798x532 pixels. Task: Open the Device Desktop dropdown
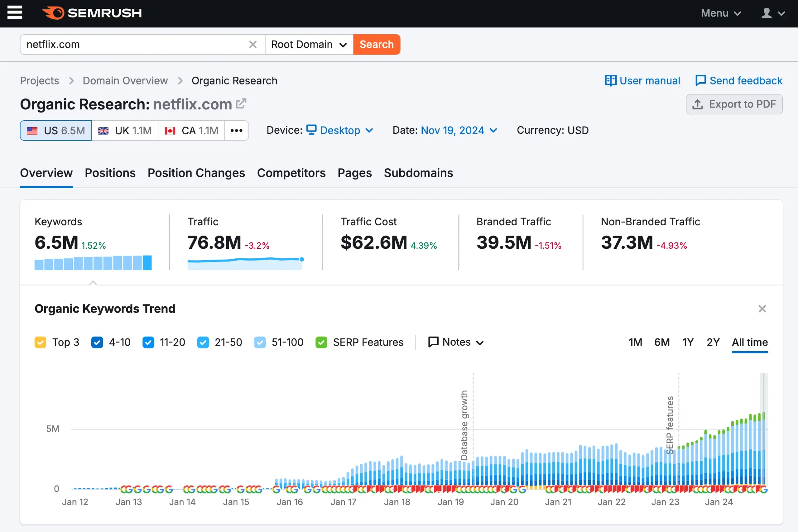(340, 130)
